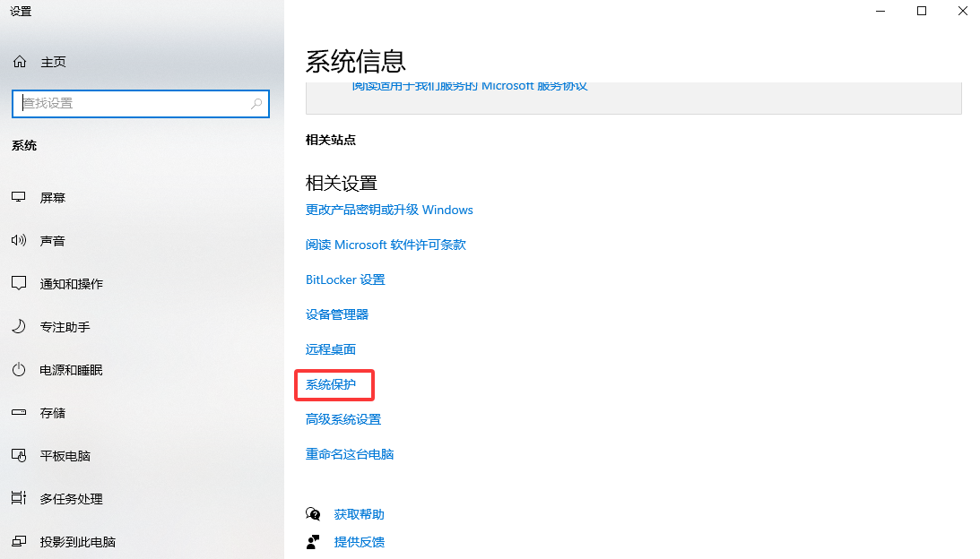Open BitLocker 设置 link

pos(345,279)
